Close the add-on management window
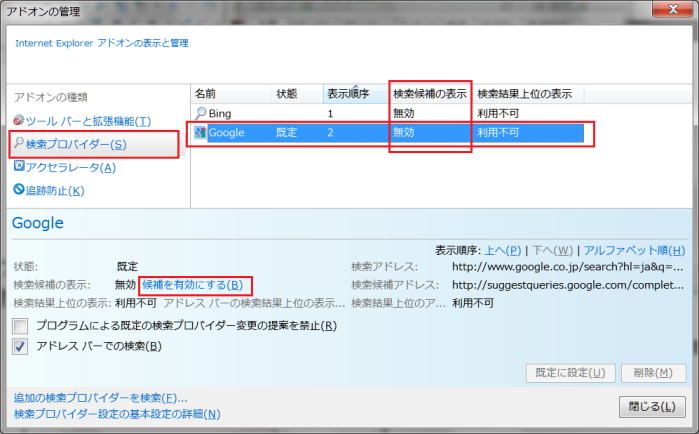This screenshot has width=699, height=434. tap(673, 8)
